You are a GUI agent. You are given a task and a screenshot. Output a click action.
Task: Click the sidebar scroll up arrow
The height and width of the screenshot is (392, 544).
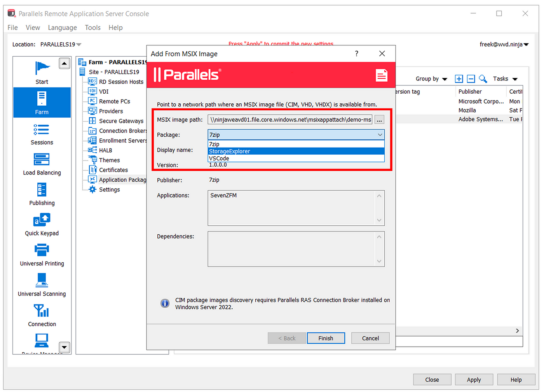(64, 63)
